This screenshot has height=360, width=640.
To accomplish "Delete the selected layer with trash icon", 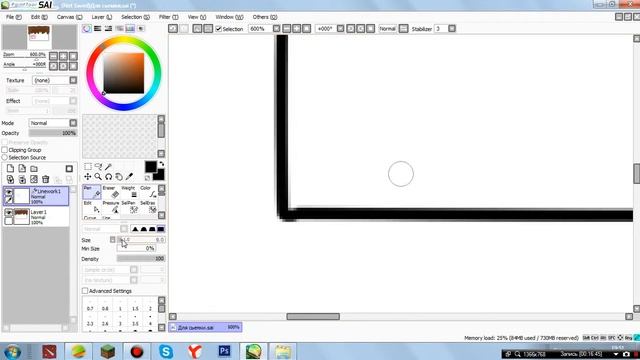I will tap(46, 179).
